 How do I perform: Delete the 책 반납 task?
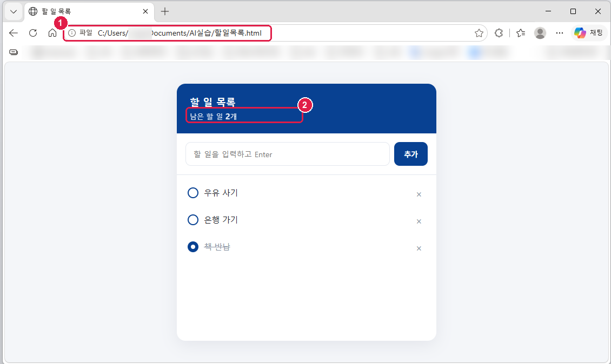click(419, 248)
